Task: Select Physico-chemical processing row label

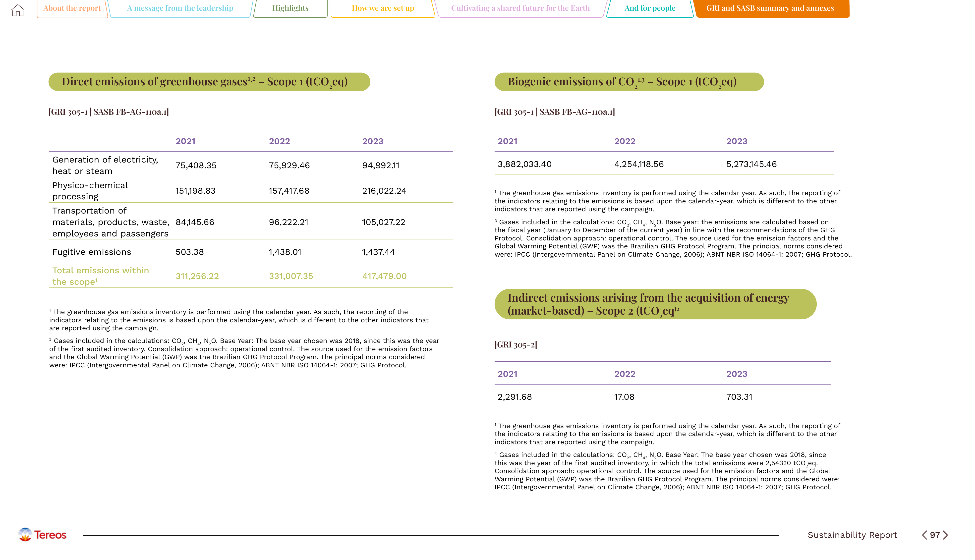Action: (90, 191)
